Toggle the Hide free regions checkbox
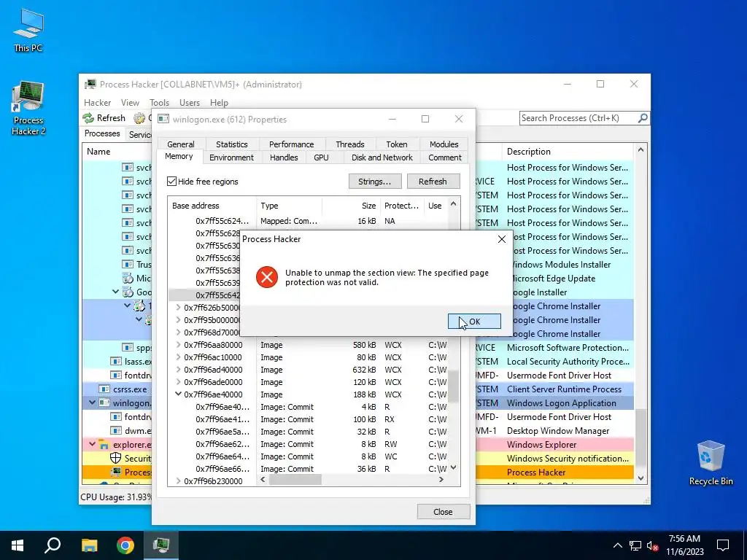 tap(172, 182)
